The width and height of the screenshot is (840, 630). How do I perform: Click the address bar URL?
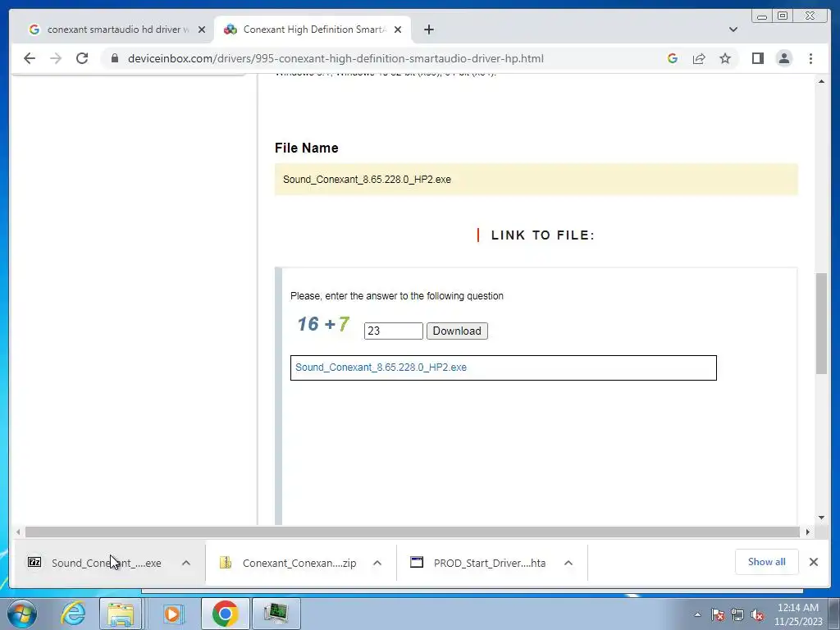coord(336,58)
